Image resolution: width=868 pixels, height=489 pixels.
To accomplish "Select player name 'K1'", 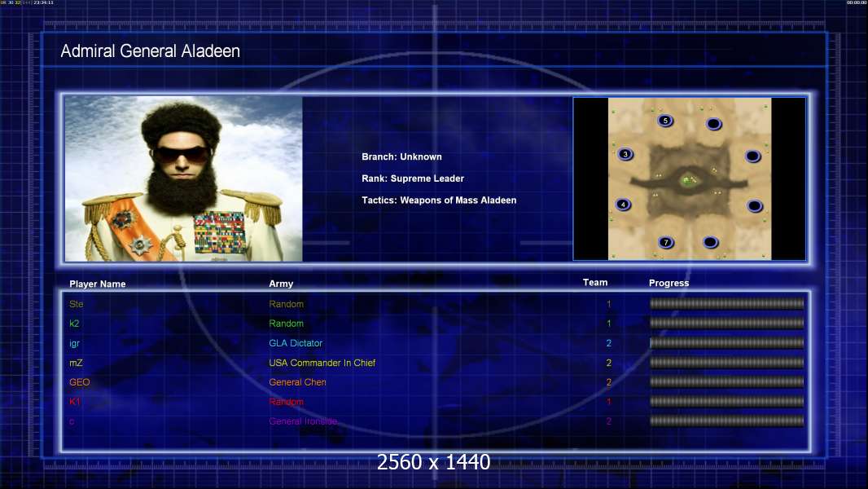I will coord(75,402).
